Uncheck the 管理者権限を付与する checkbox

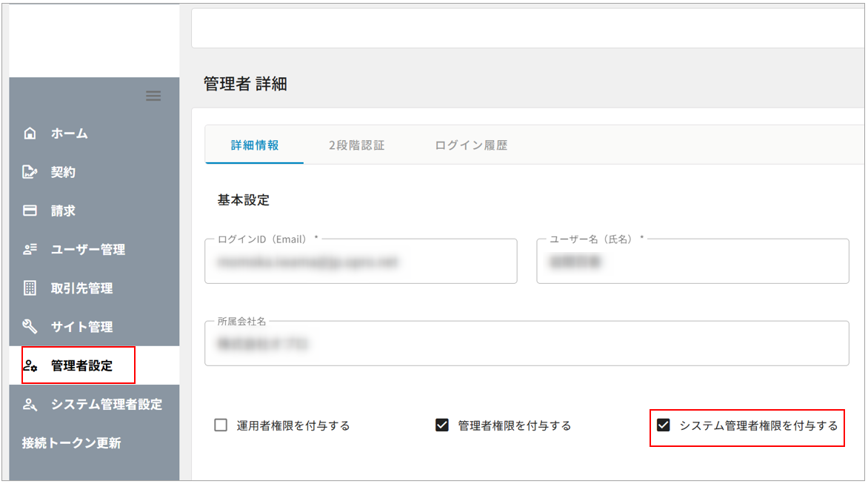click(442, 425)
